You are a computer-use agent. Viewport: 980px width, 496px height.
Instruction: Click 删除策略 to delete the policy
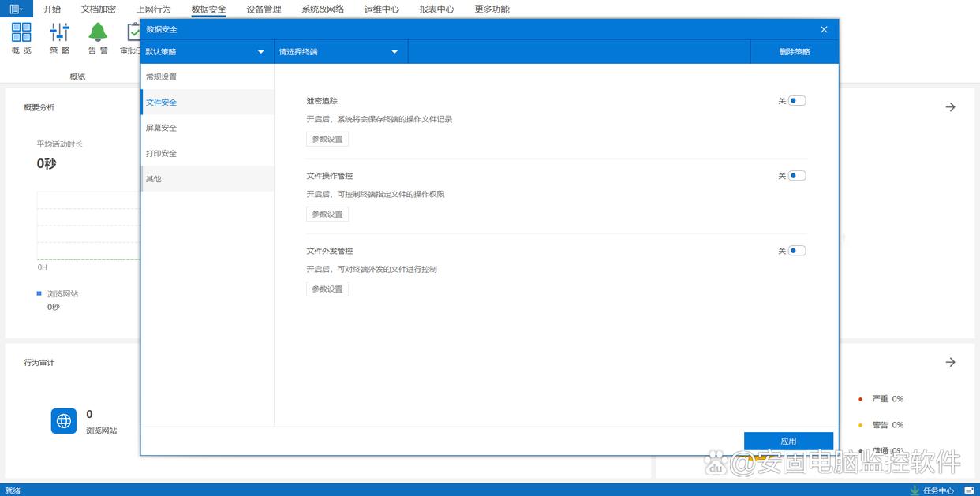[x=794, y=52]
